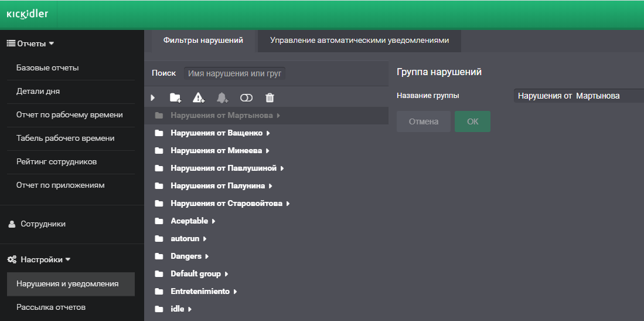Toggle the enable/disable switch in the toolbar
The image size is (644, 321).
[x=246, y=97]
